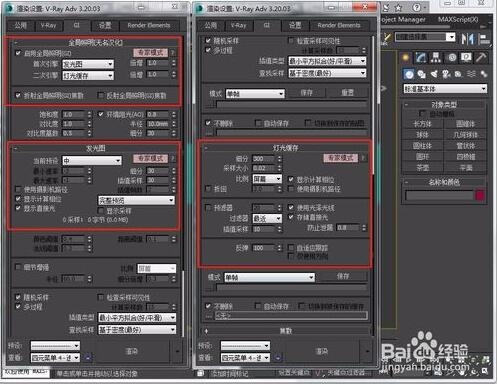Open 标准基本体 object category dropdown

[445, 89]
